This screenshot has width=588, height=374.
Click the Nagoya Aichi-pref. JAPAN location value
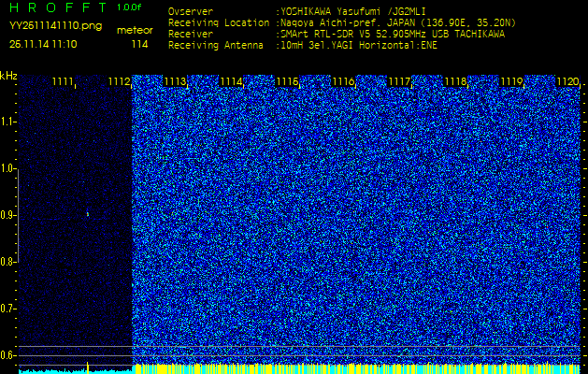(x=395, y=22)
